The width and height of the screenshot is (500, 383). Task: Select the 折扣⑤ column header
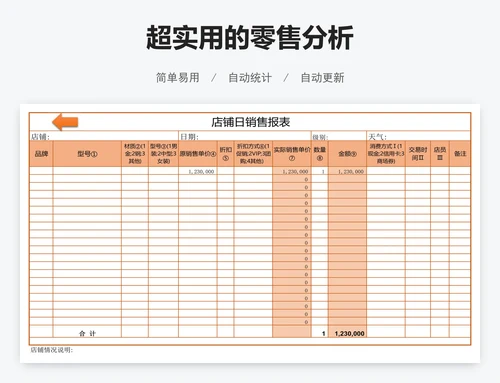pyautogui.click(x=226, y=154)
